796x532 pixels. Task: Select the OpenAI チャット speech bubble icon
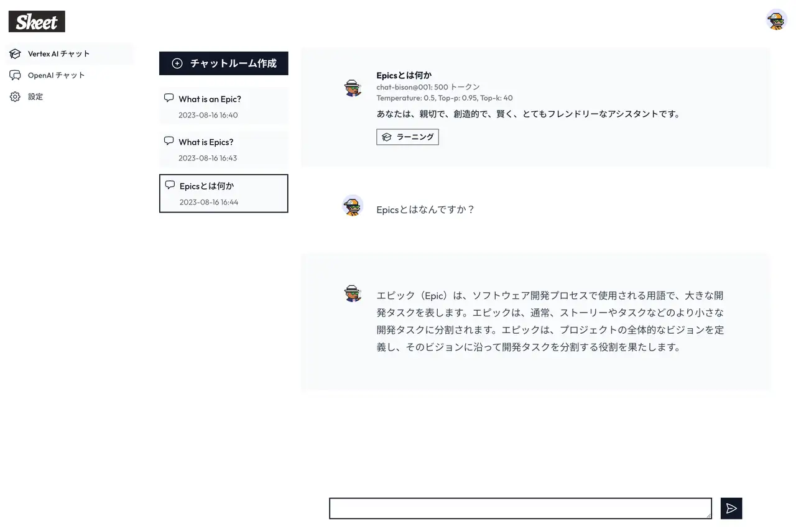click(x=14, y=75)
